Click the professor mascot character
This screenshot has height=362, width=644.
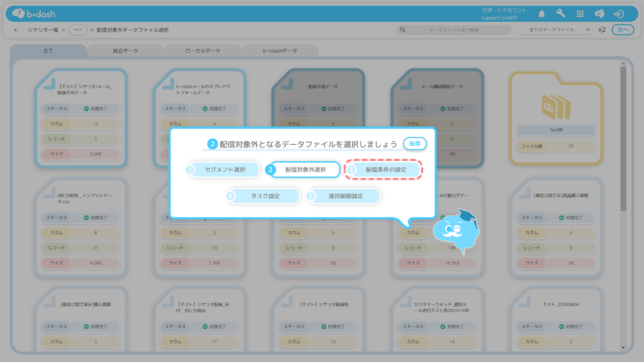[457, 231]
